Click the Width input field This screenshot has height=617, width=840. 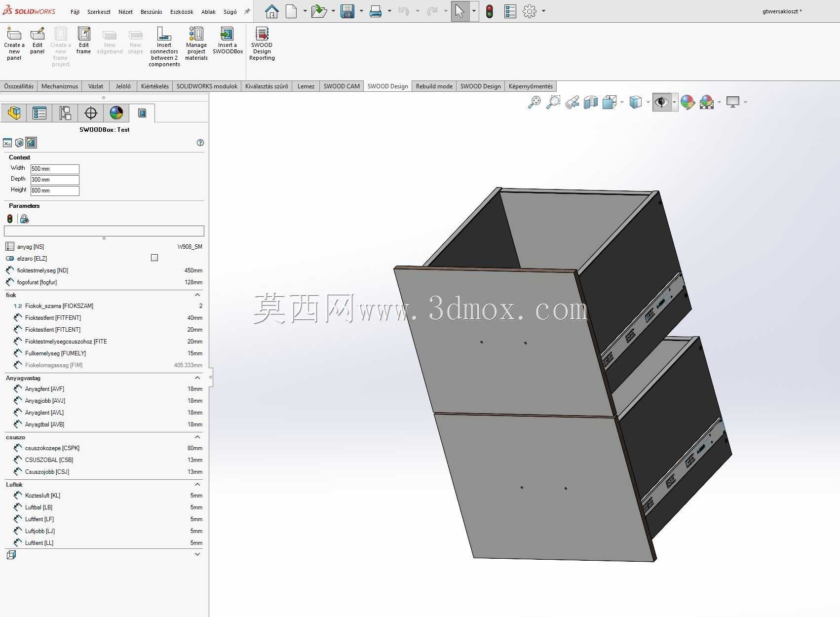pos(55,169)
